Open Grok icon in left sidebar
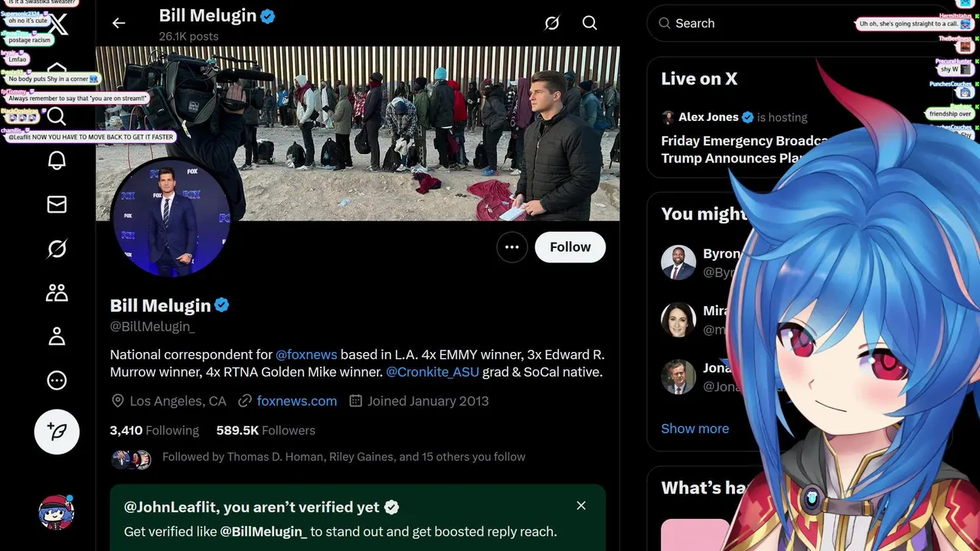This screenshot has height=551, width=980. 57,249
